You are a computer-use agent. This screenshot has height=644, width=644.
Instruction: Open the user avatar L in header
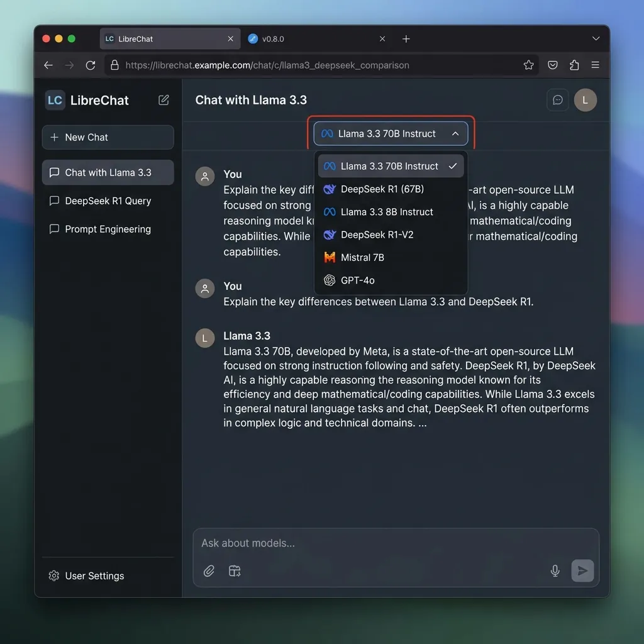click(585, 100)
